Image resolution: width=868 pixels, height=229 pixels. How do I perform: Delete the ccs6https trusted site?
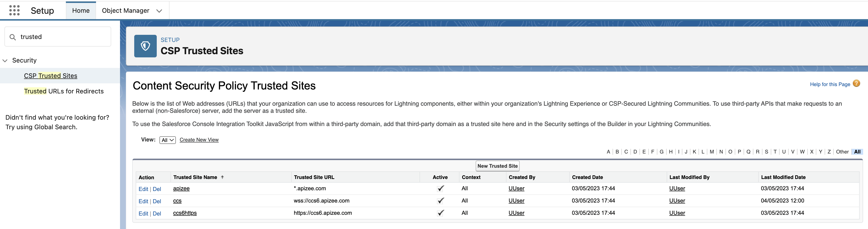pyautogui.click(x=157, y=214)
